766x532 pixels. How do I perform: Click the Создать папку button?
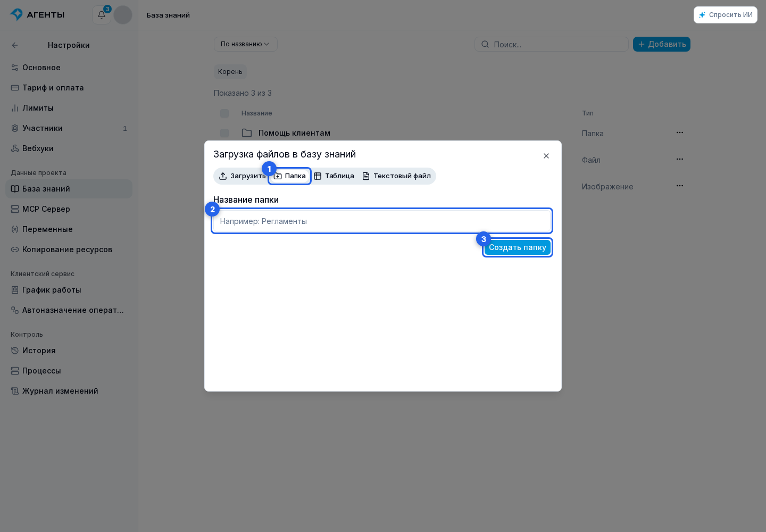click(518, 247)
